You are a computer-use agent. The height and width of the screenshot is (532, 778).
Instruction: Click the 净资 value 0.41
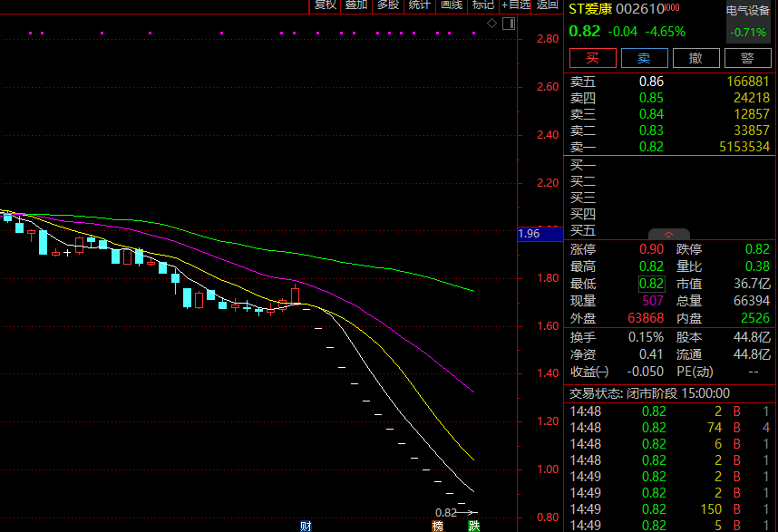651,354
